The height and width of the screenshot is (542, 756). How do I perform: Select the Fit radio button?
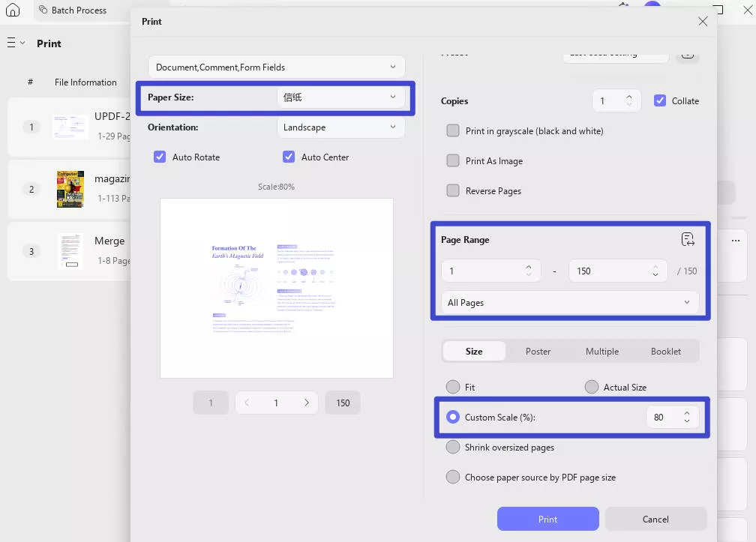tap(453, 387)
